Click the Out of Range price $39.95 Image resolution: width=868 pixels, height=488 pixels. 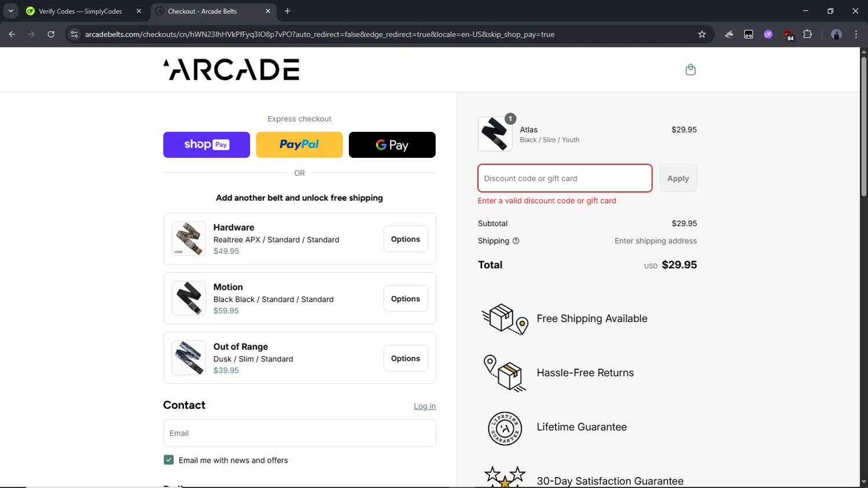(x=226, y=370)
